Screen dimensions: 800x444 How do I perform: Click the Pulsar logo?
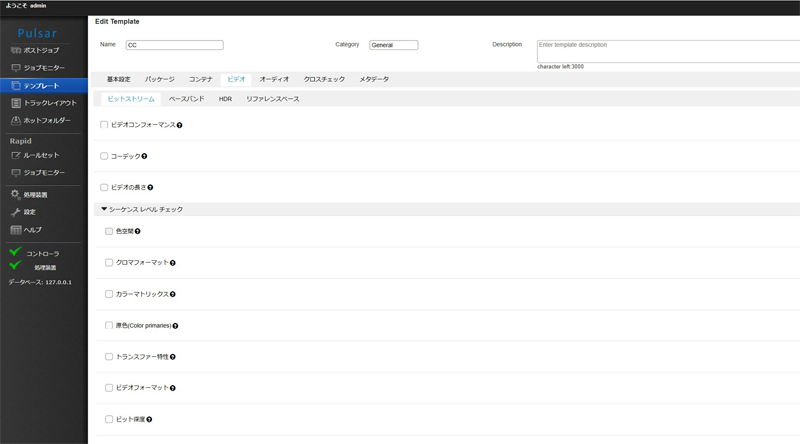(x=37, y=33)
